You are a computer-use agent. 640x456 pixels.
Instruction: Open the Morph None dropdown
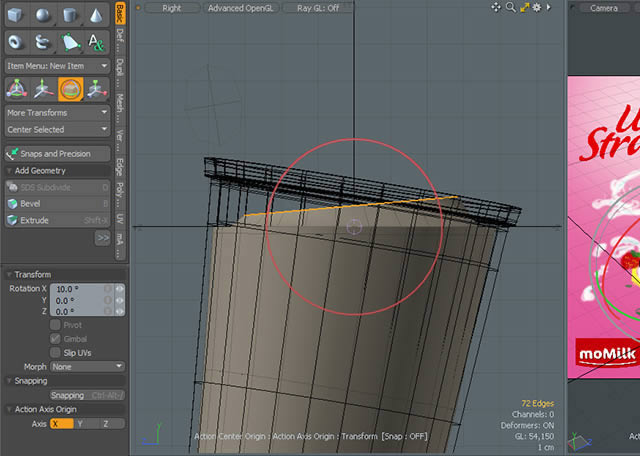pos(87,367)
